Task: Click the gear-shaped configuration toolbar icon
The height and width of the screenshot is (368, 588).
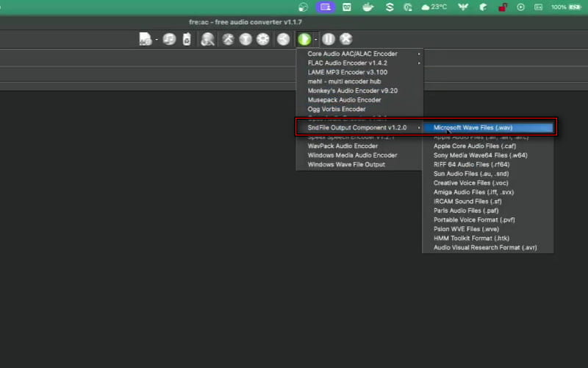Action: [263, 39]
